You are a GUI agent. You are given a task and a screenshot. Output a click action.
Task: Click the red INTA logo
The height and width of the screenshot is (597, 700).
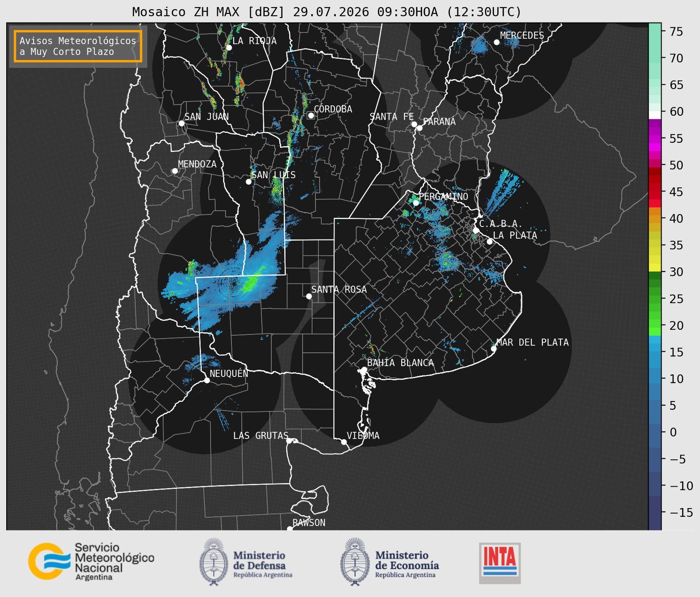(500, 563)
